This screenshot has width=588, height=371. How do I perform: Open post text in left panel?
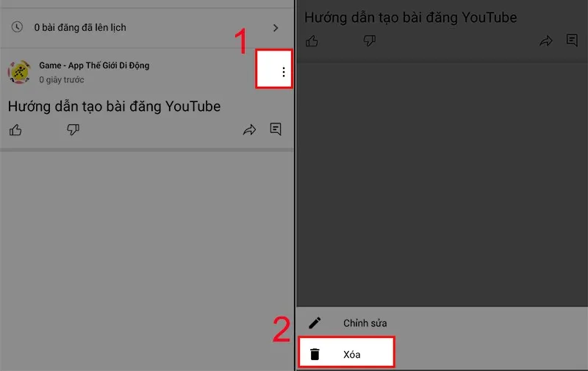coord(115,107)
